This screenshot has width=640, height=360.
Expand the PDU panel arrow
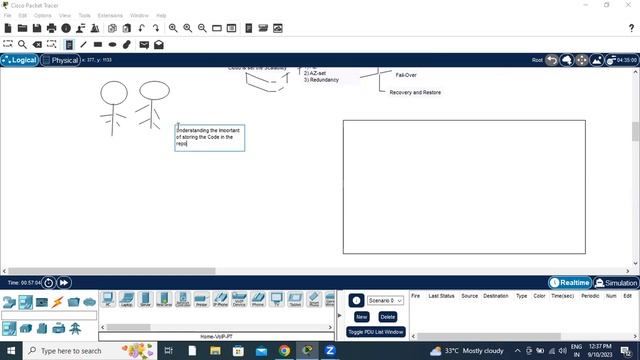point(339,315)
